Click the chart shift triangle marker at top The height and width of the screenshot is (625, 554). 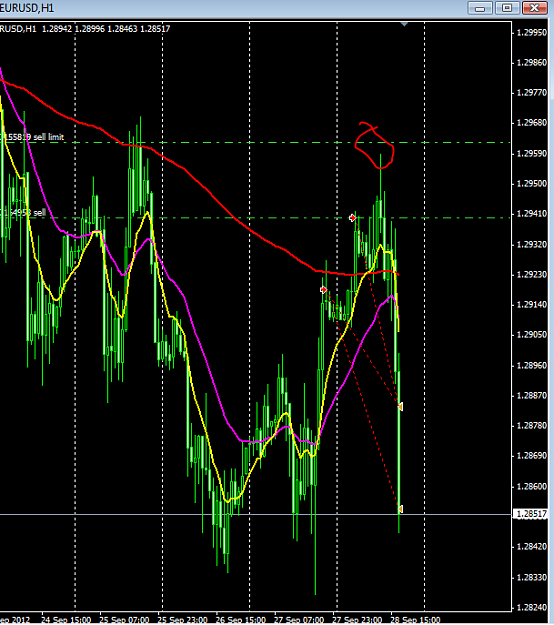[404, 25]
